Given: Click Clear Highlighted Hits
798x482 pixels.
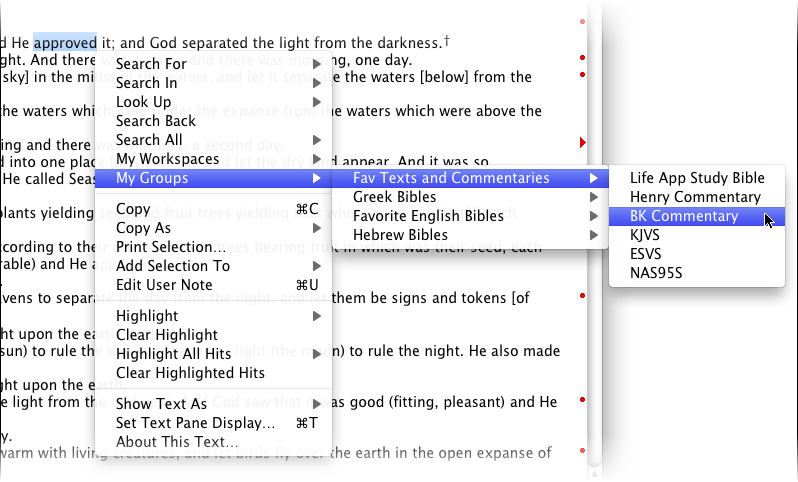Looking at the screenshot, I should pos(190,373).
